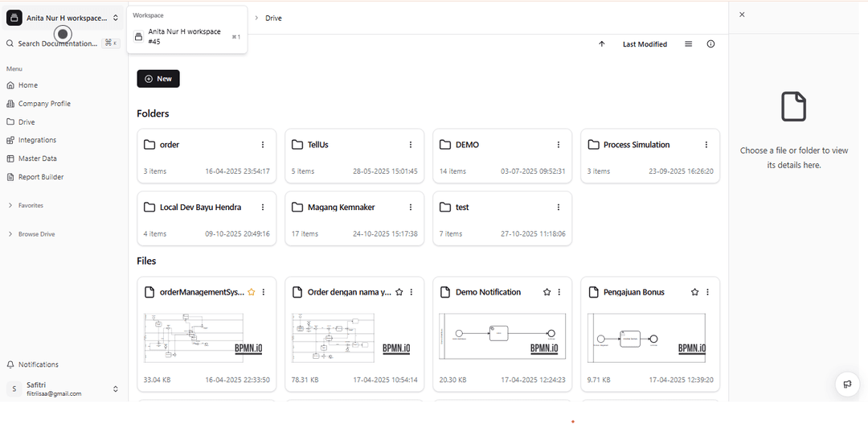The height and width of the screenshot is (424, 868).
Task: Open Home in the sidebar menu
Action: pyautogui.click(x=27, y=84)
